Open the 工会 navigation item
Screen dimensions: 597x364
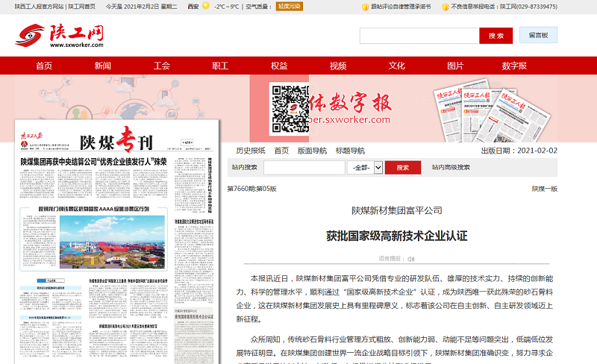pyautogui.click(x=161, y=66)
